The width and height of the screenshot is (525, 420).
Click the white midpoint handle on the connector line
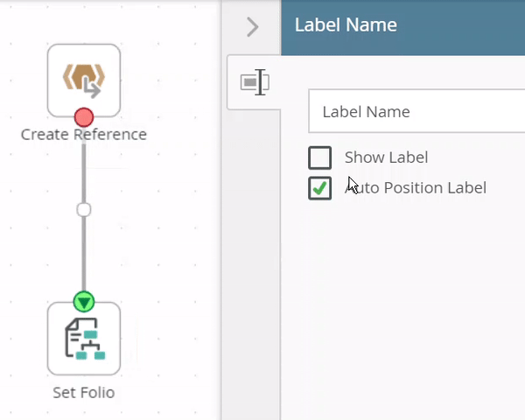83,209
